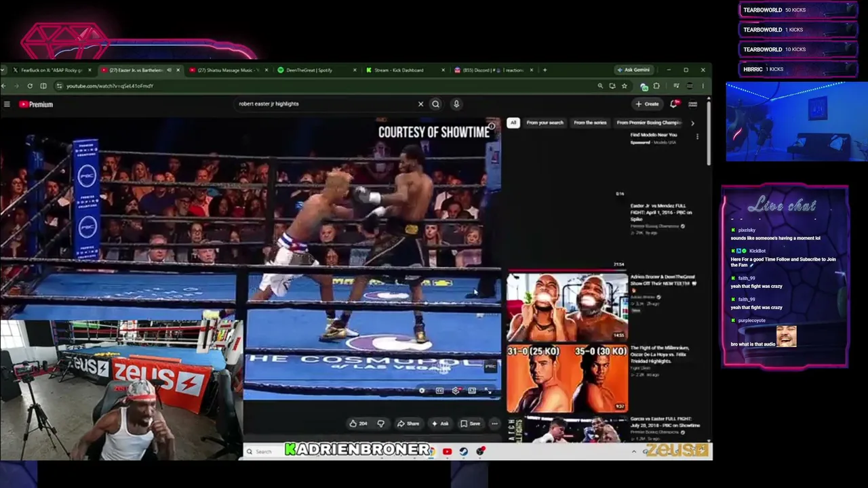Click the Share button under the video

(408, 424)
